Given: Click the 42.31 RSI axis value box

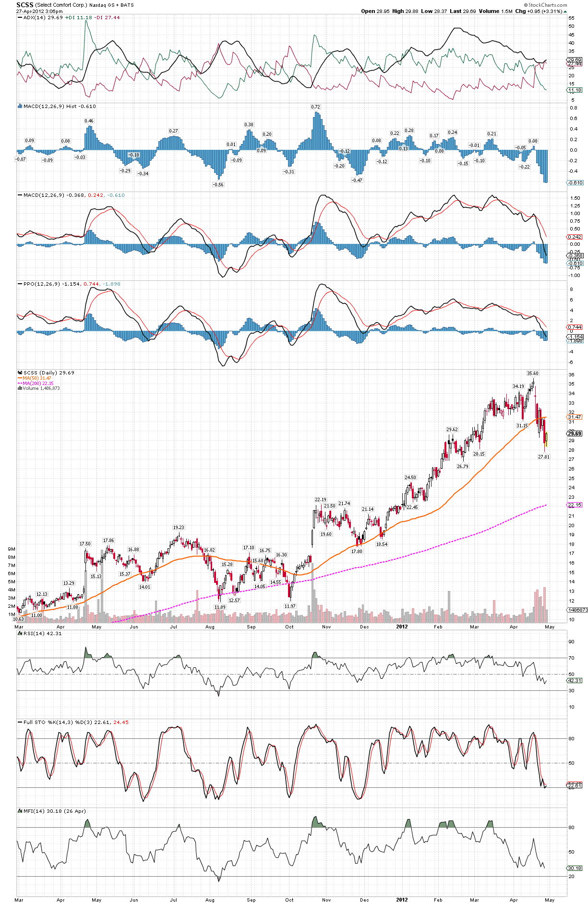Looking at the screenshot, I should tap(575, 680).
